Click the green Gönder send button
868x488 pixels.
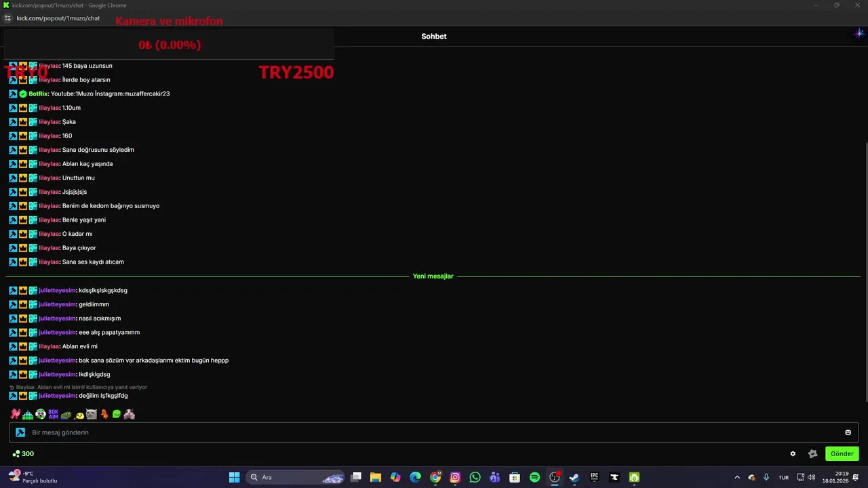(842, 454)
